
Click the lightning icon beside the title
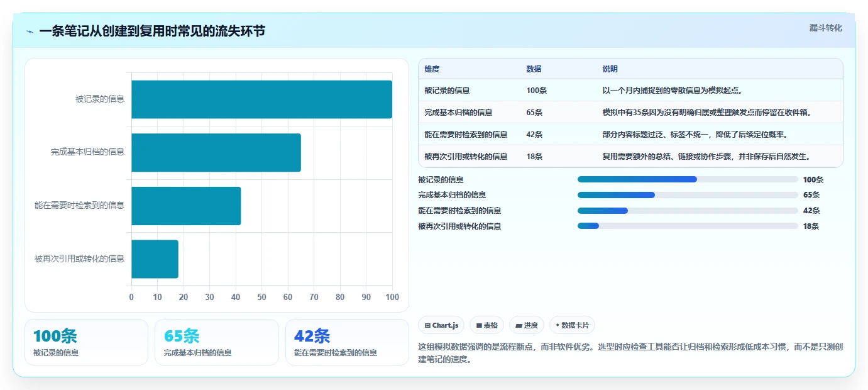[x=30, y=31]
